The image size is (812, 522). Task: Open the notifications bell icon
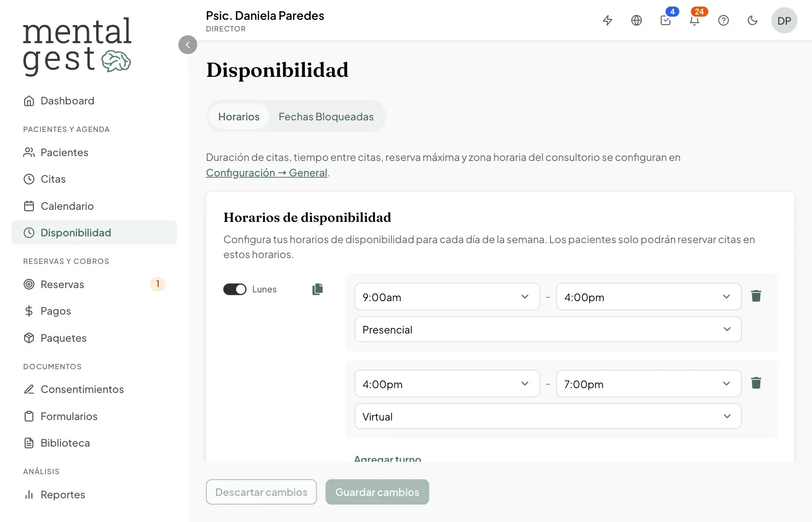pyautogui.click(x=695, y=20)
